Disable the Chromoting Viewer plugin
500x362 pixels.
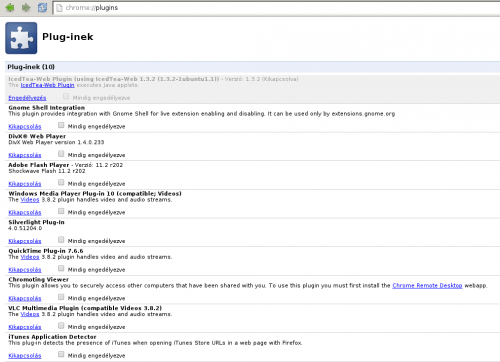[x=25, y=298]
